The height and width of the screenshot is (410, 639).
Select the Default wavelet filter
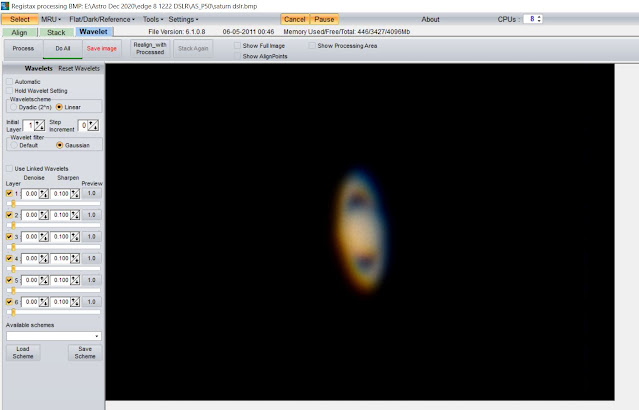[14, 145]
